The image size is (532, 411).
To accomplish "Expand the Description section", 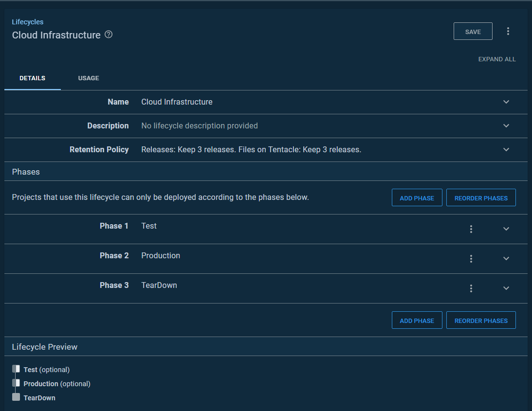I will pyautogui.click(x=506, y=126).
